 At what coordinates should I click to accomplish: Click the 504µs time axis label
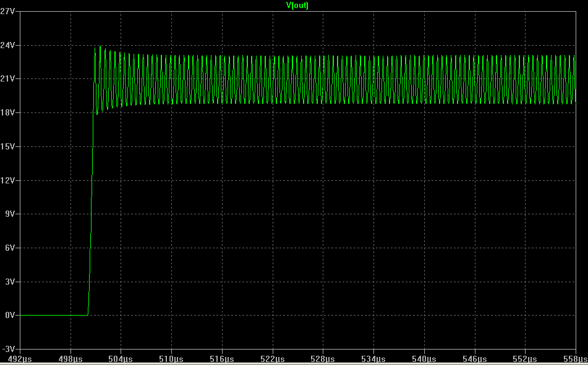click(x=121, y=359)
